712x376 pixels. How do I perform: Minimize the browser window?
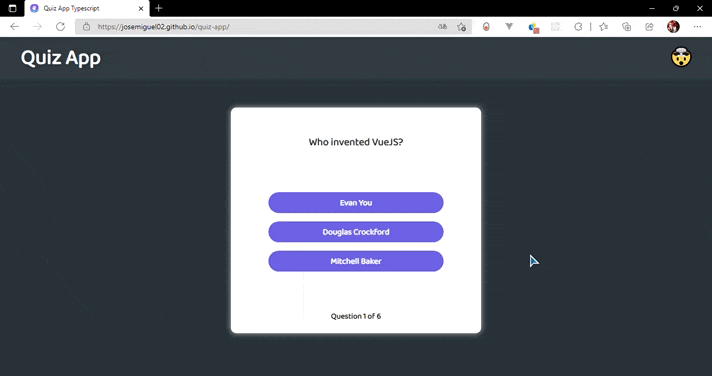(x=652, y=8)
